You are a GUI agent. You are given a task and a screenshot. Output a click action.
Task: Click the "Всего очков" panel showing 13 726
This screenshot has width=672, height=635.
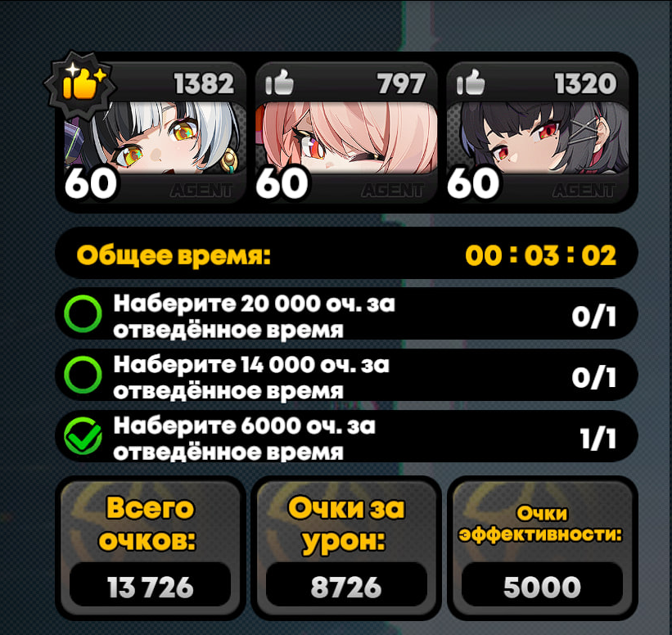[x=151, y=547]
